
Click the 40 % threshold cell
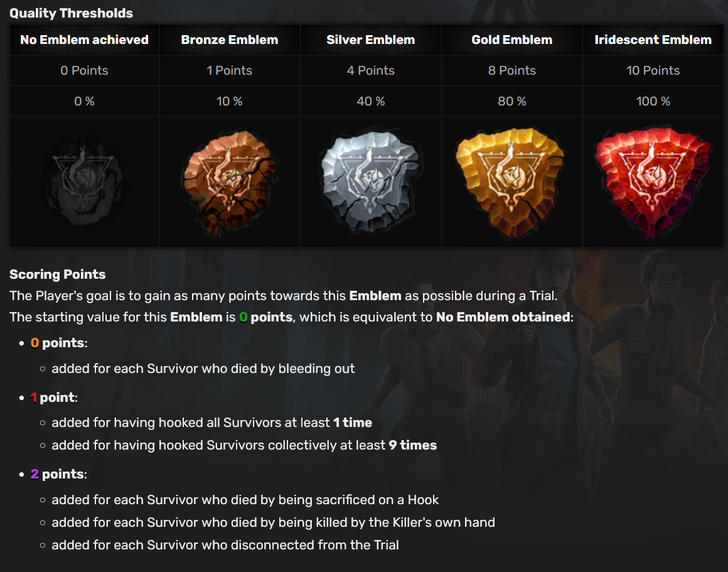[370, 101]
